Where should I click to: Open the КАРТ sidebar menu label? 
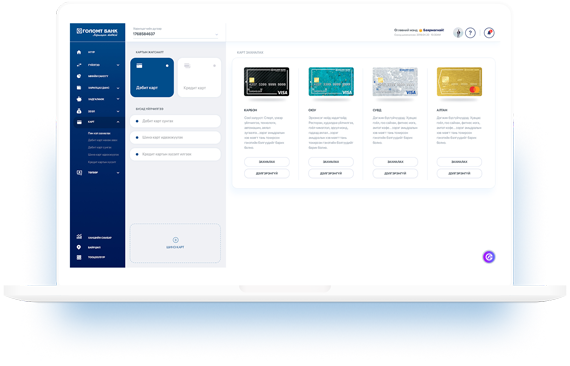pos(91,122)
